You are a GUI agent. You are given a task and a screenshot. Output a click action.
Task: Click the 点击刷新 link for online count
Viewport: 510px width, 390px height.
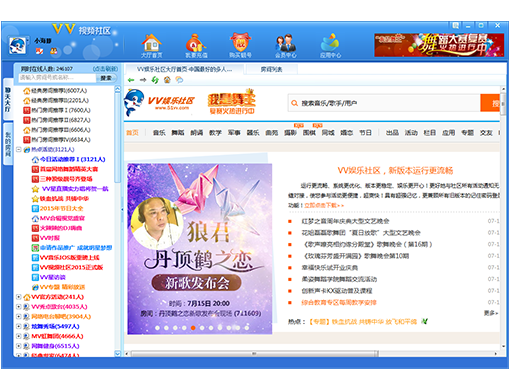click(105, 69)
